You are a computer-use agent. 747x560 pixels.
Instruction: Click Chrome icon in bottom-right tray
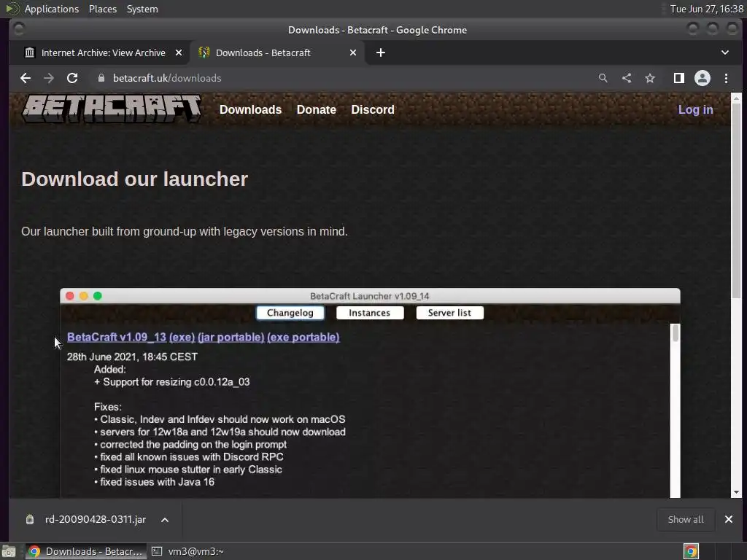point(691,551)
